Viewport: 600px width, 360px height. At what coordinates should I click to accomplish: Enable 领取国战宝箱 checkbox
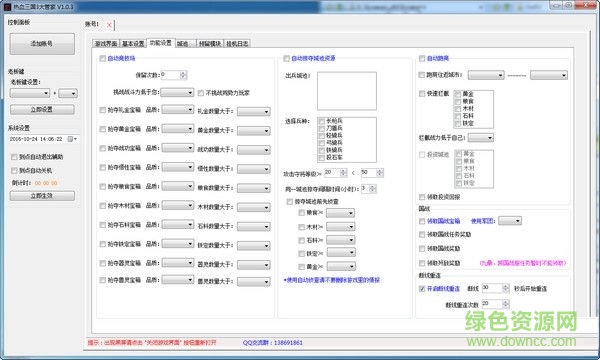point(422,221)
